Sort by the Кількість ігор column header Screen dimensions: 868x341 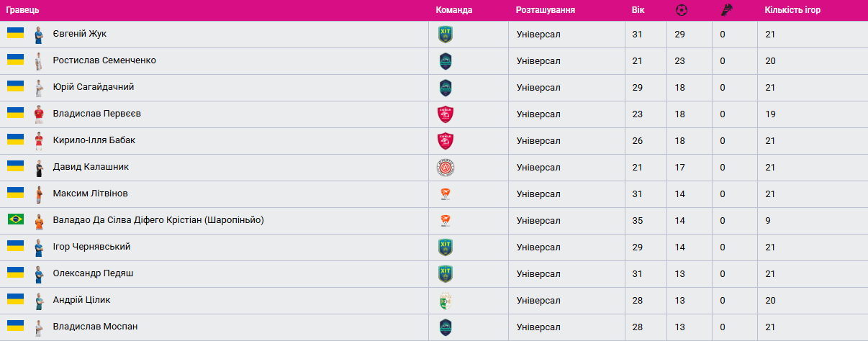tap(792, 10)
